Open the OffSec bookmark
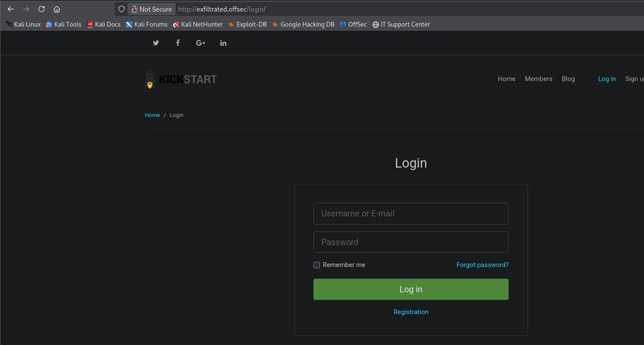This screenshot has width=644, height=345. point(353,24)
